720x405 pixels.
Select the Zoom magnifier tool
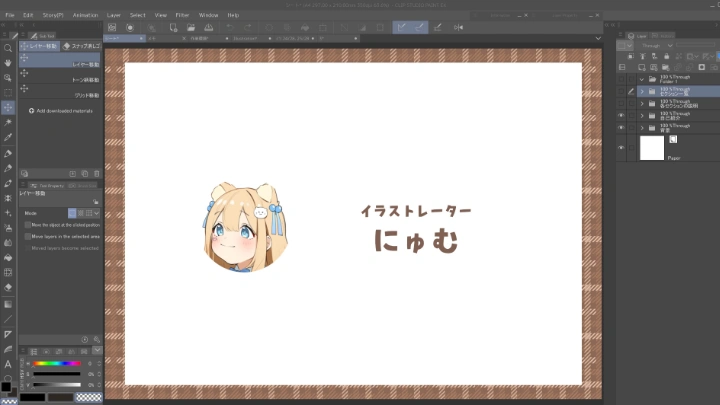point(8,48)
